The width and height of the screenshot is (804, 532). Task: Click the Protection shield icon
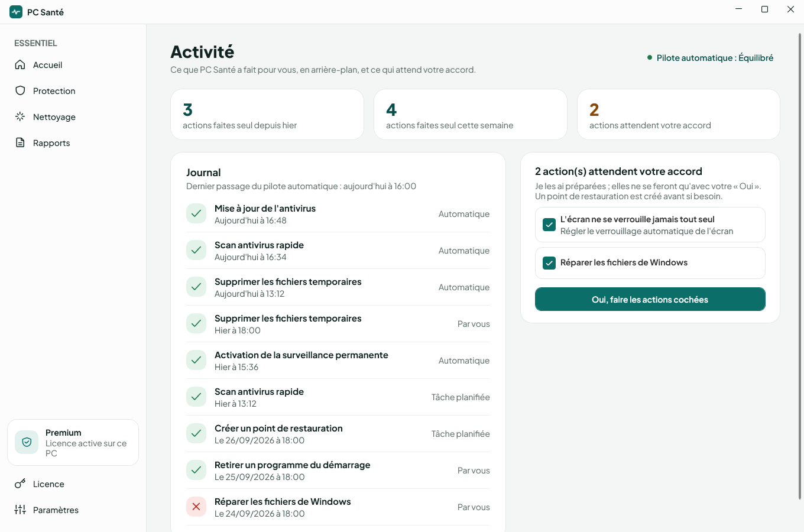[x=20, y=91]
